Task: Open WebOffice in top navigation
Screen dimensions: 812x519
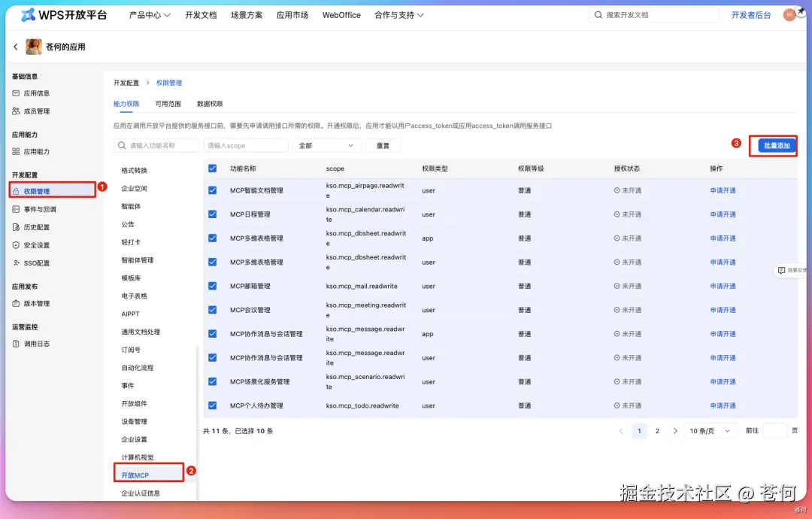Action: [x=341, y=15]
